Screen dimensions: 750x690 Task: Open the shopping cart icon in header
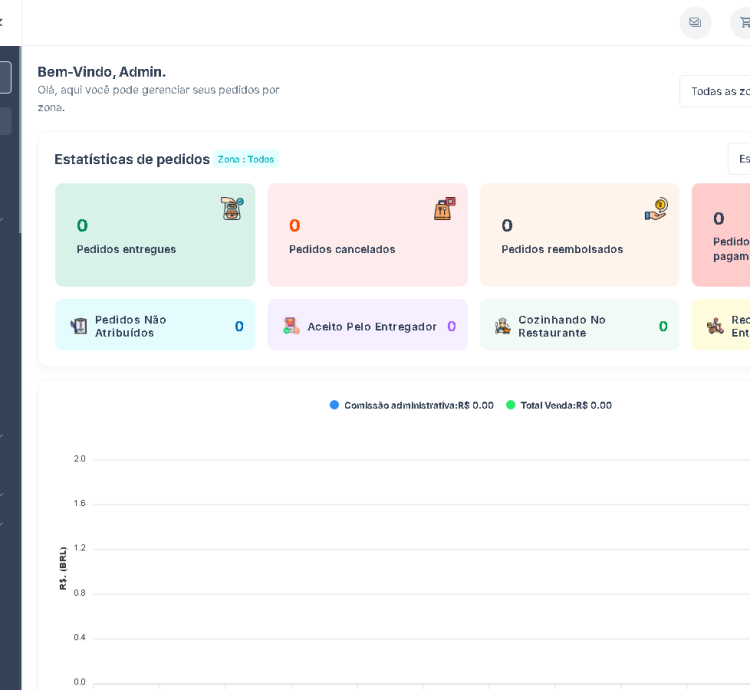742,23
